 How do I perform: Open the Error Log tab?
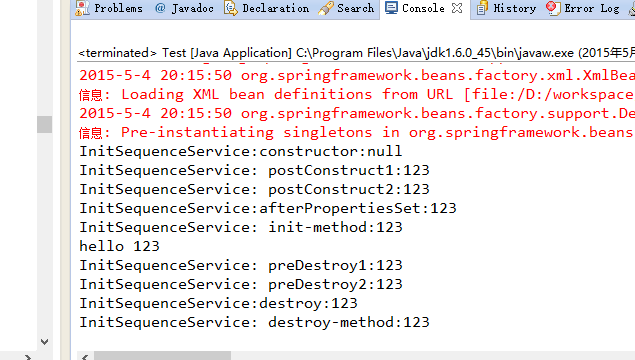click(x=583, y=8)
